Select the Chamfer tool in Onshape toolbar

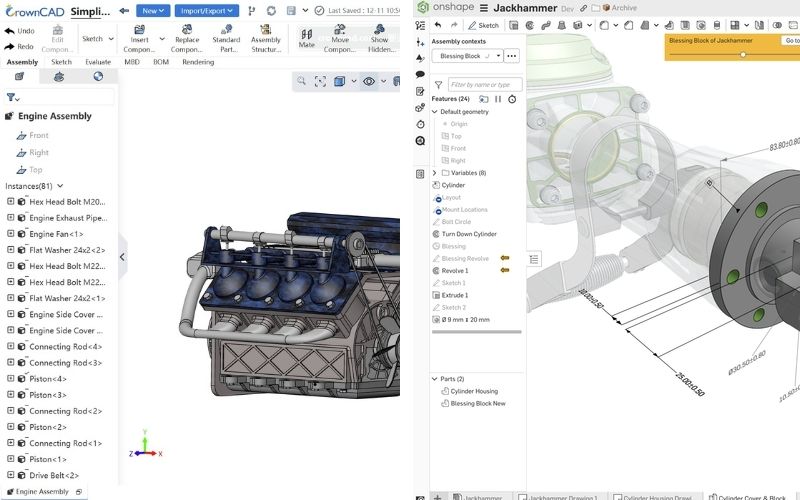629,24
